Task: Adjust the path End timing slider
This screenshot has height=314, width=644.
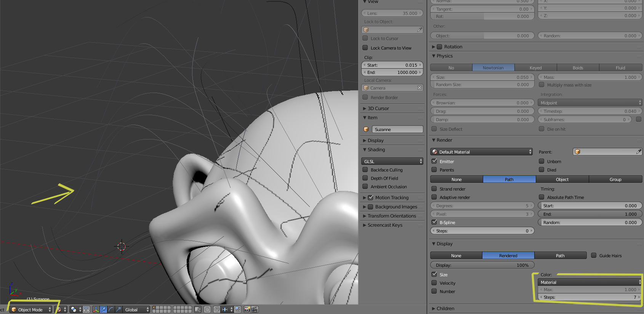Action: pos(590,214)
